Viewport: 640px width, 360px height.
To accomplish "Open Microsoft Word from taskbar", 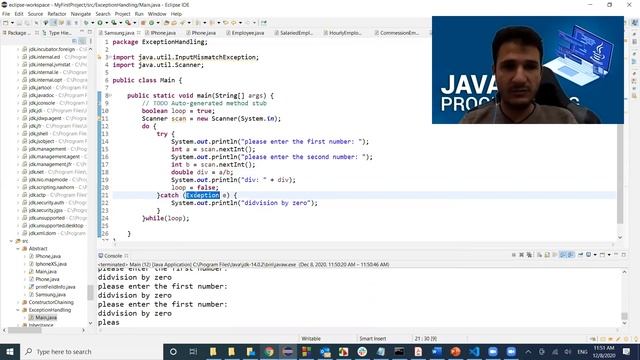I will point(437,351).
